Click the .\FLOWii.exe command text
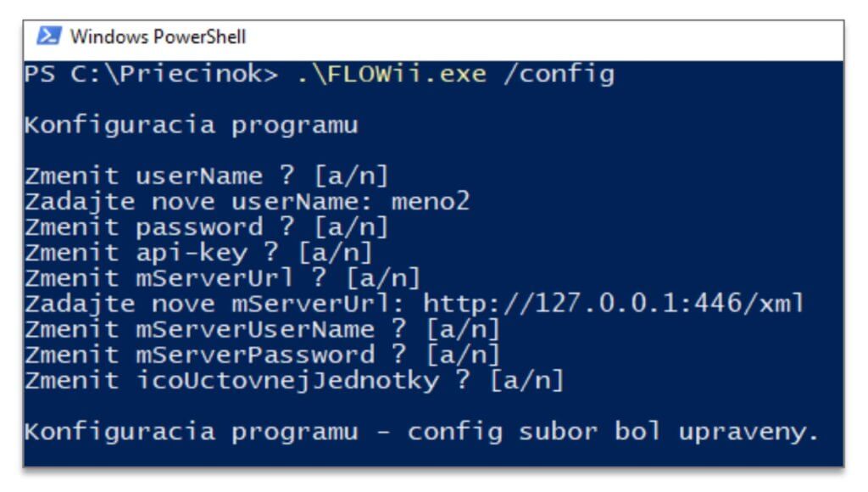 point(391,75)
